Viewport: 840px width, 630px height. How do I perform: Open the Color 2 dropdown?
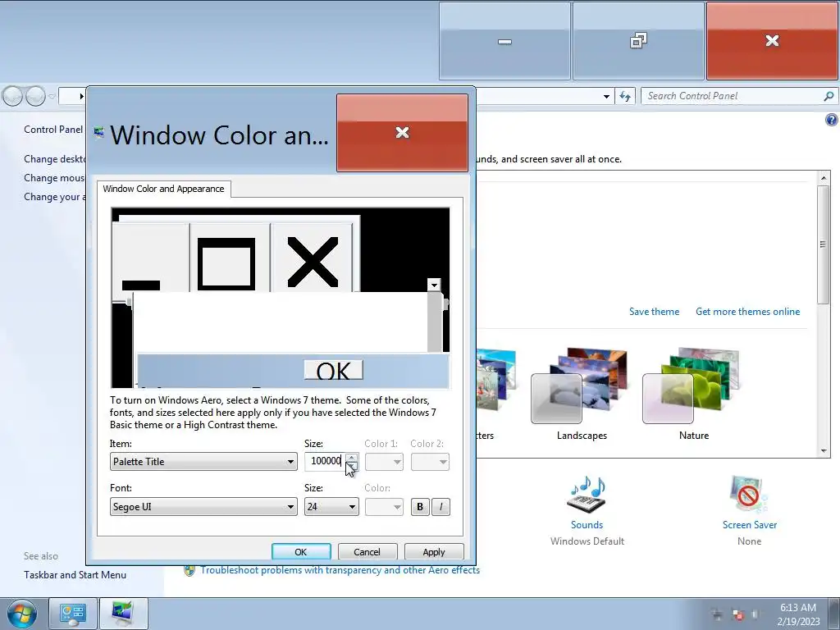[x=430, y=462]
